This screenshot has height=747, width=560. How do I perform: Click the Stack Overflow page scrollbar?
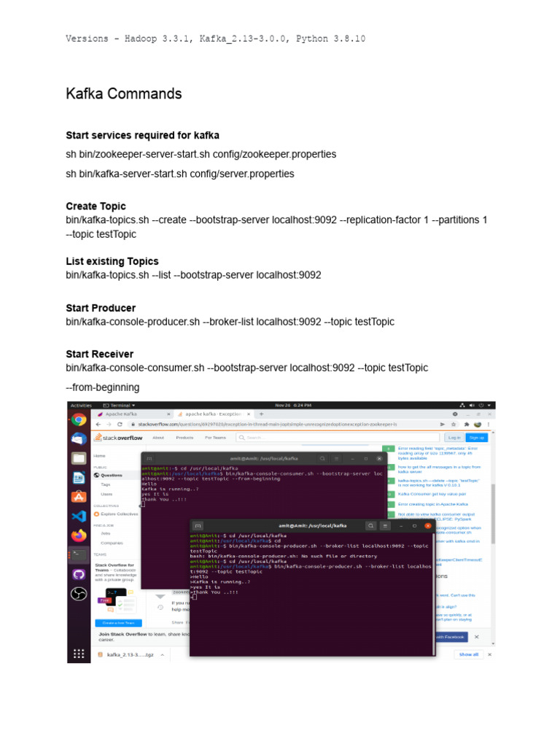[493, 514]
